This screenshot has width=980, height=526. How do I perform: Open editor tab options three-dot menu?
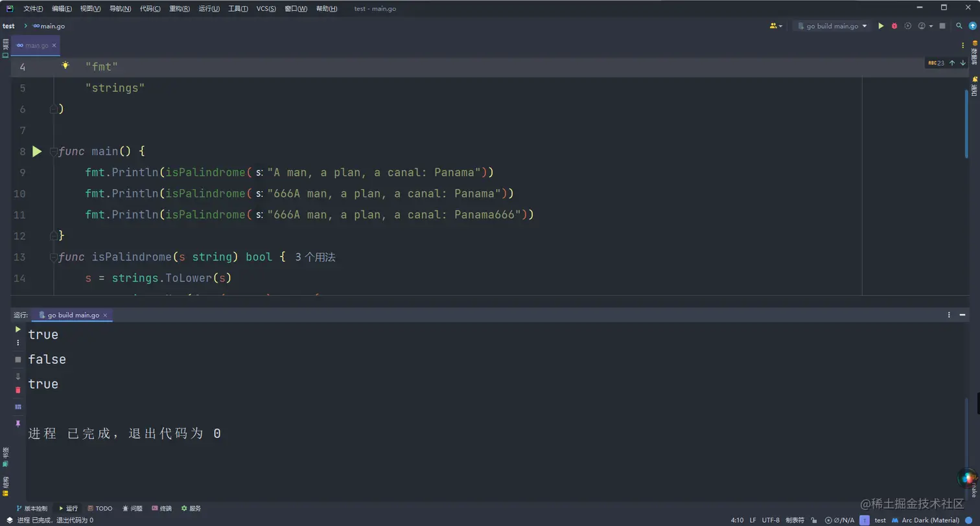[x=962, y=46]
